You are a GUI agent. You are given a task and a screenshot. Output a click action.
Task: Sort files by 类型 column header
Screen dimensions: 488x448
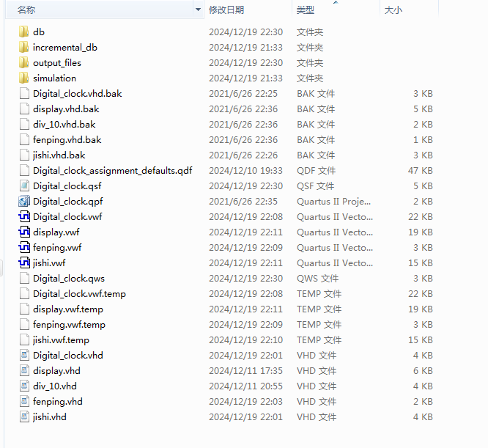[x=306, y=10]
